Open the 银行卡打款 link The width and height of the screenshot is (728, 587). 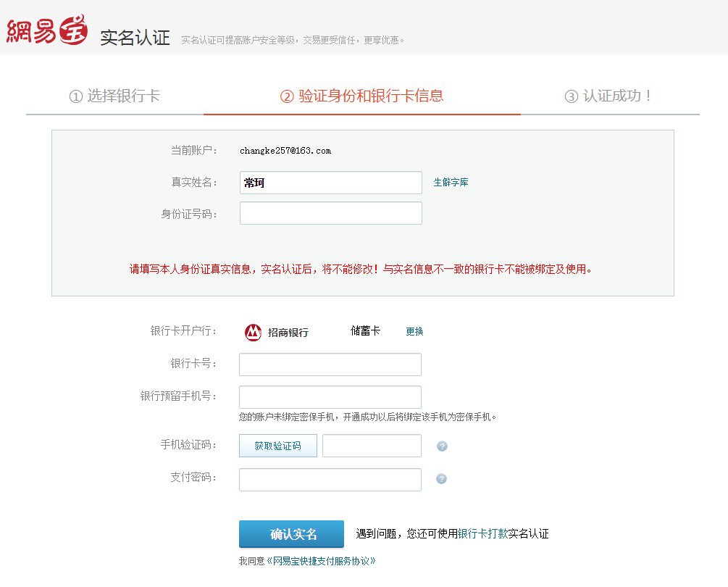point(482,534)
